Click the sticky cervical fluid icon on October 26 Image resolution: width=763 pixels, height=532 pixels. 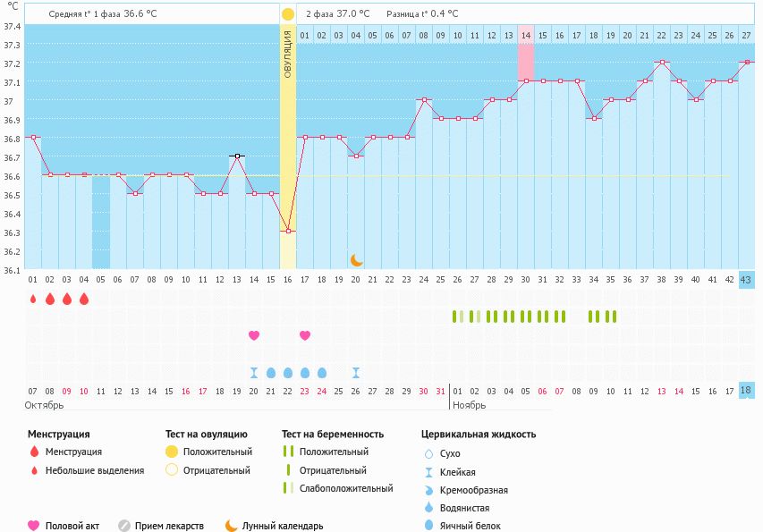click(x=356, y=373)
